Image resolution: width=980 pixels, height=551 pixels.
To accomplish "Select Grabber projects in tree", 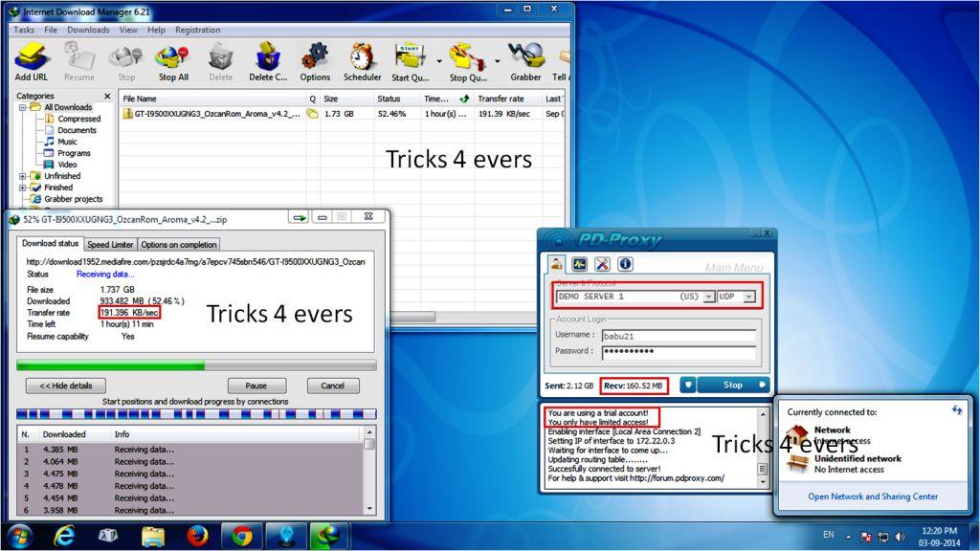I will [73, 199].
